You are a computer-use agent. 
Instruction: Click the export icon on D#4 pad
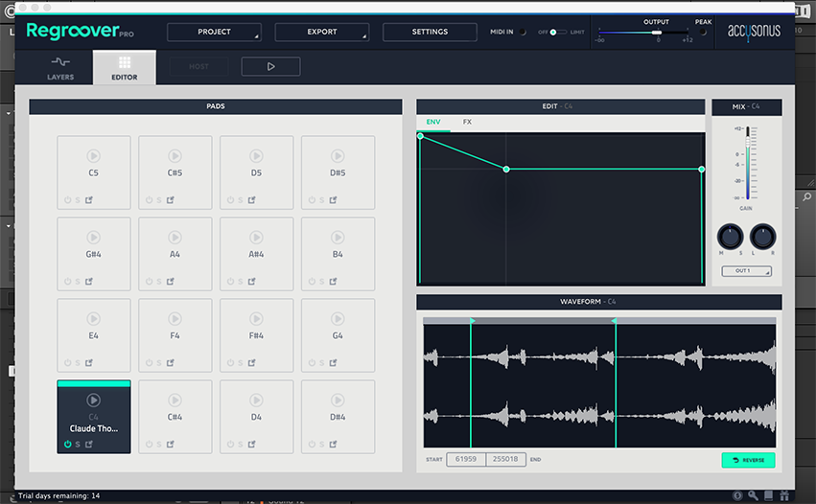click(x=333, y=445)
